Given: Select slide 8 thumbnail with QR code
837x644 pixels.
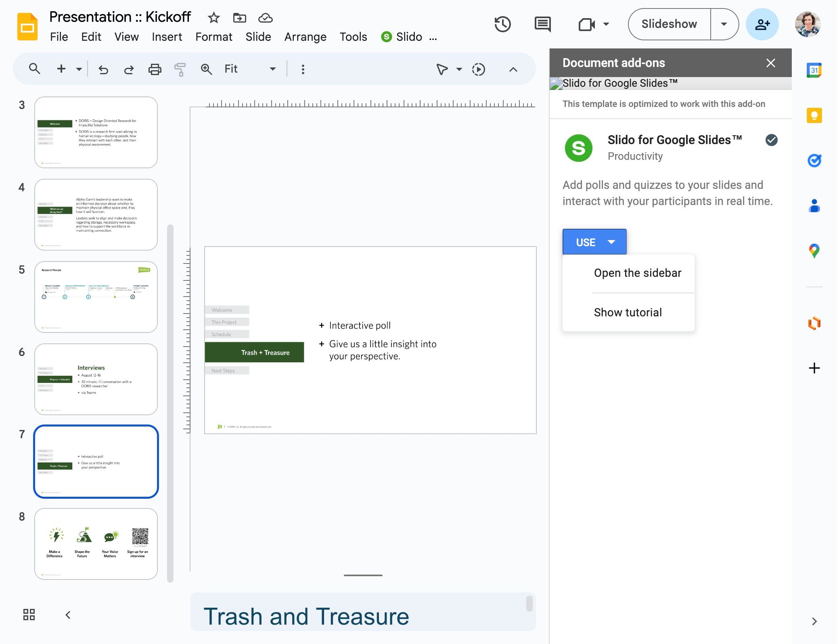Looking at the screenshot, I should point(96,544).
